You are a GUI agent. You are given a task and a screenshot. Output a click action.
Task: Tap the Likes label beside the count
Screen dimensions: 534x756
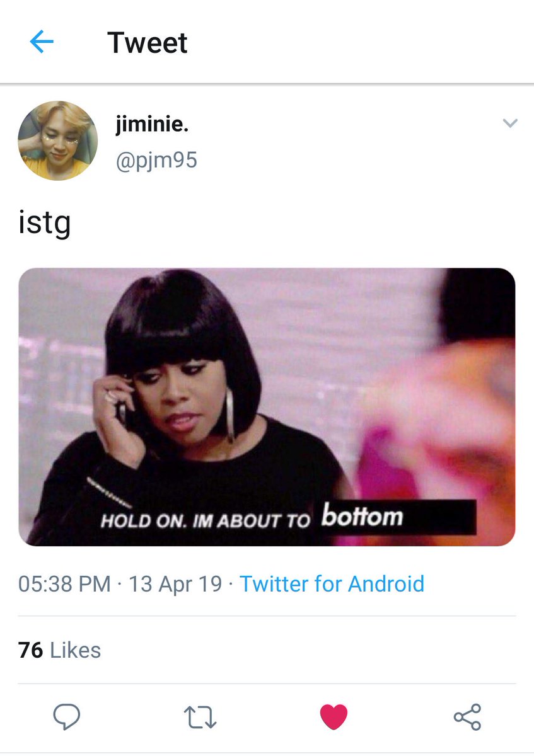[76, 650]
